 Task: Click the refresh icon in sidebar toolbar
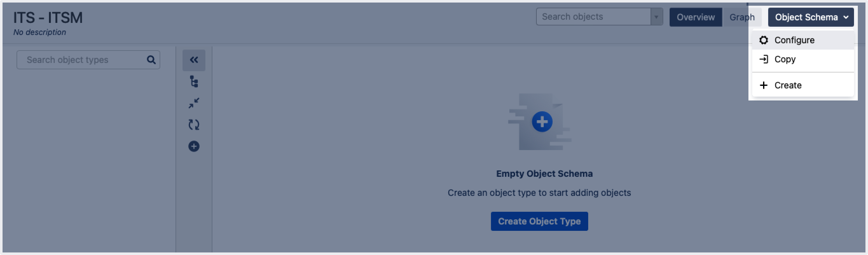click(x=194, y=125)
